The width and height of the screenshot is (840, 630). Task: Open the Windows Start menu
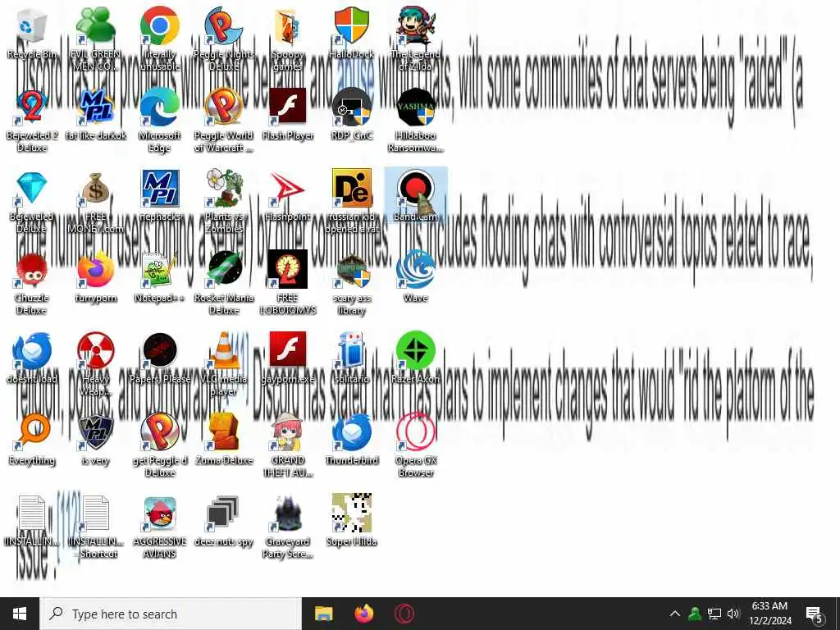pos(20,614)
